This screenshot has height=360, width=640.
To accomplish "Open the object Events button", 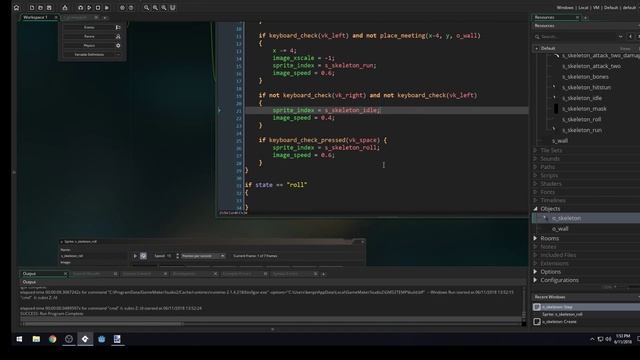I will (x=93, y=27).
